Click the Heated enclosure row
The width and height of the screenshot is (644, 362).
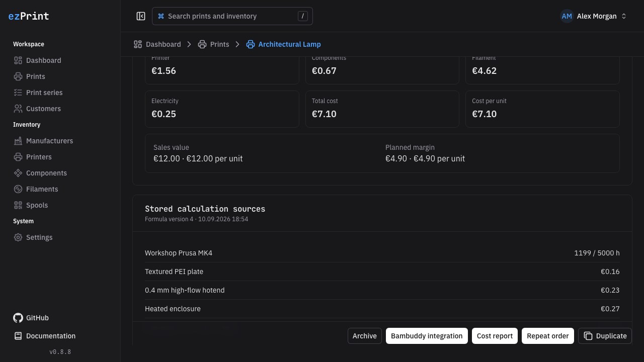tap(382, 309)
